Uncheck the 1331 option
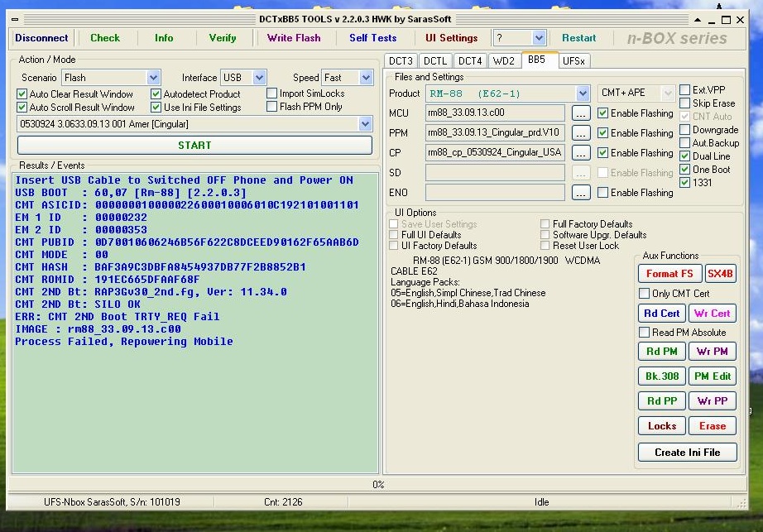This screenshot has width=763, height=532. tap(684, 182)
